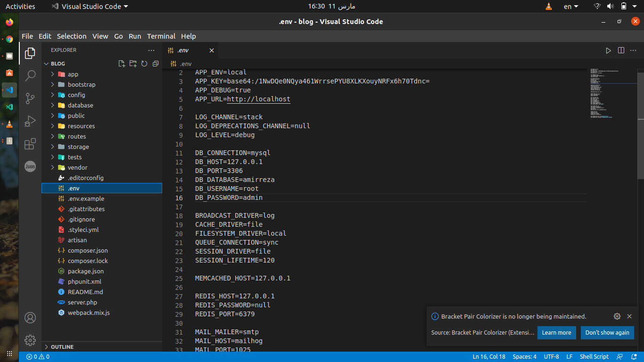Open the File menu
The image size is (644, 362).
tap(27, 36)
